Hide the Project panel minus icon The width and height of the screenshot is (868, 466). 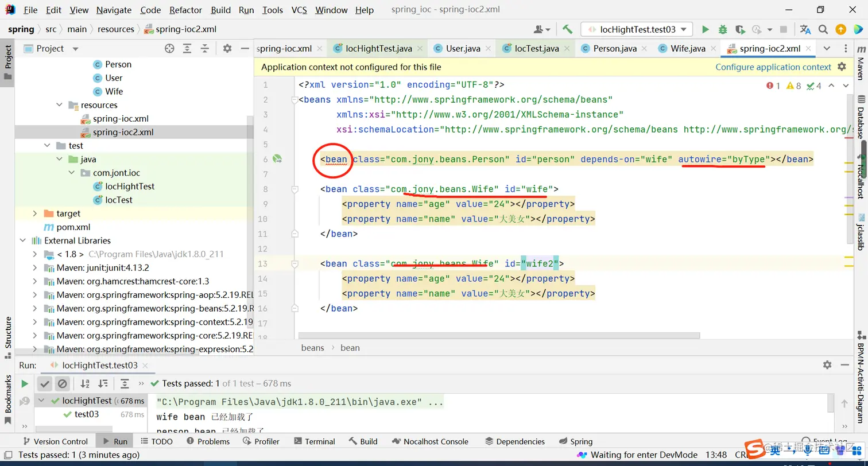(245, 49)
